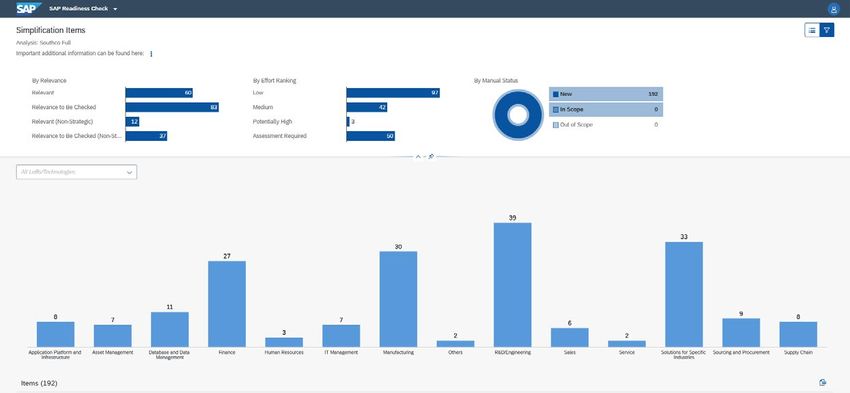Select the Relevance to Be Checked bar
The width and height of the screenshot is (850, 393).
pyautogui.click(x=172, y=107)
